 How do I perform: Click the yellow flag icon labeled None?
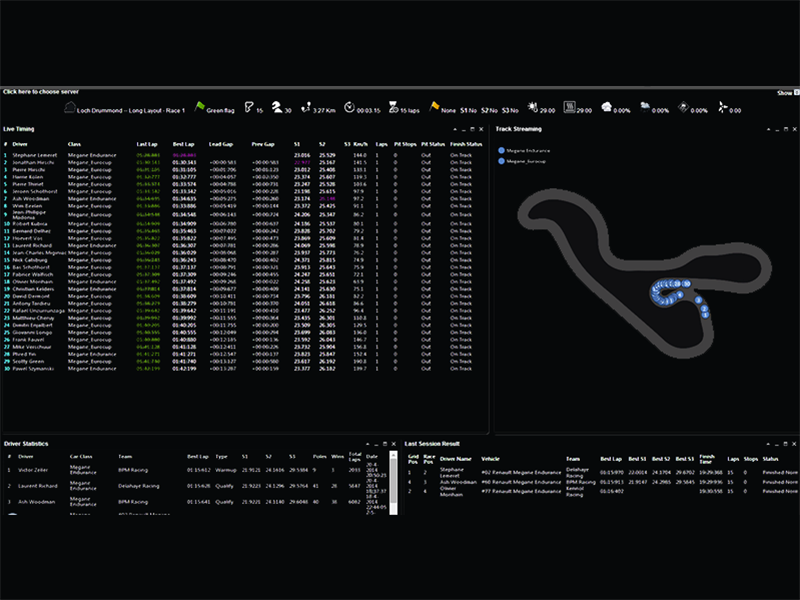[435, 110]
